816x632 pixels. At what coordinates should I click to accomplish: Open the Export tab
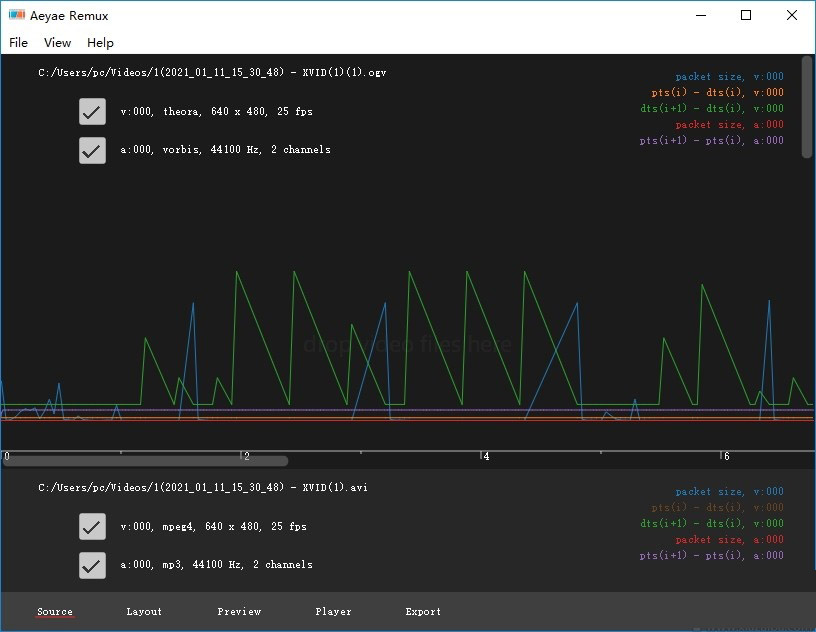tap(423, 611)
